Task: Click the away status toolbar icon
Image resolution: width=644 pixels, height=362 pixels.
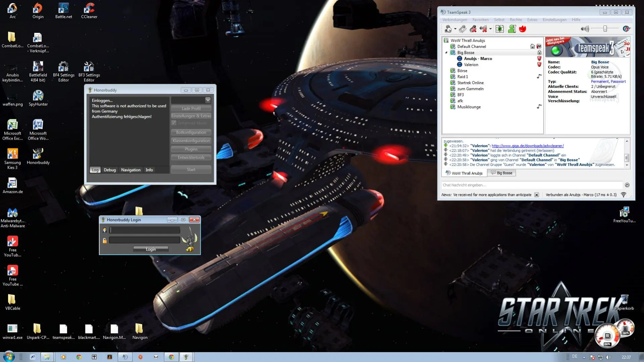Action: (448, 29)
